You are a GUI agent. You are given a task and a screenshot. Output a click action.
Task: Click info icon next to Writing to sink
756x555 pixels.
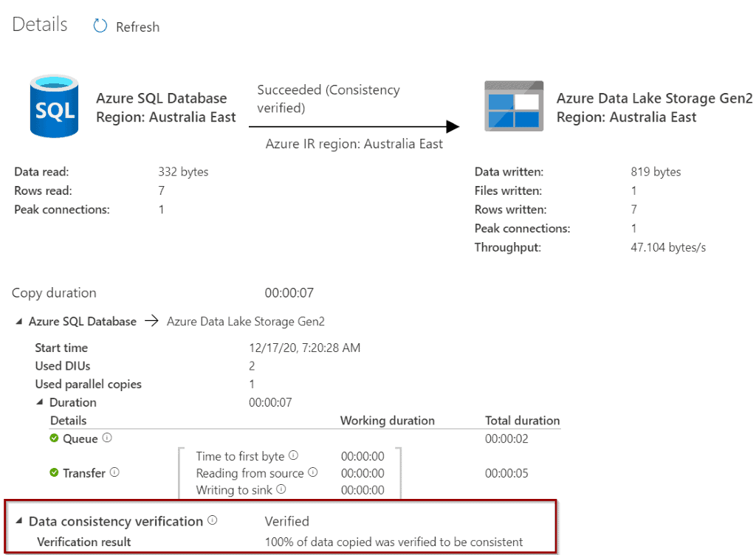pos(281,489)
